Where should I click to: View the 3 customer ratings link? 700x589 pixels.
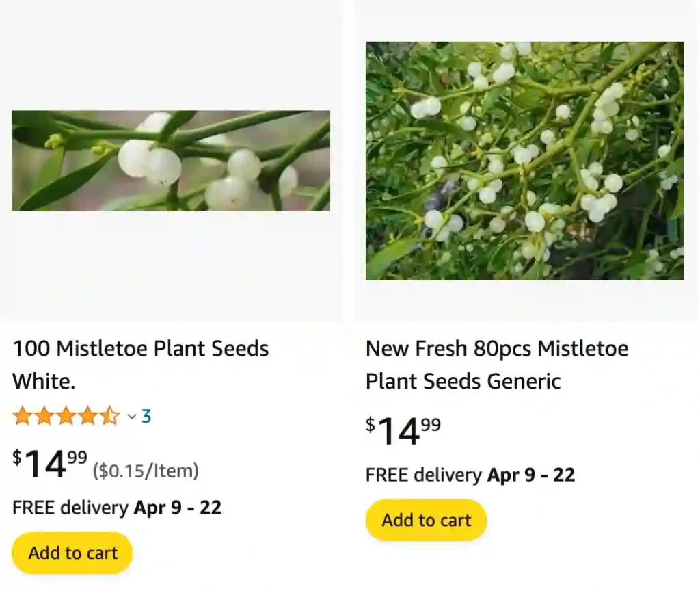coord(146,416)
